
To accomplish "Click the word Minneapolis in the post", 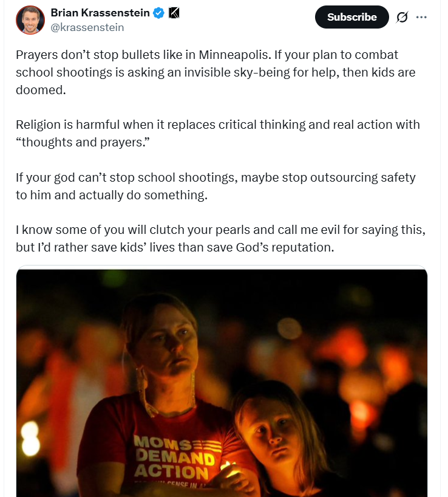I will pyautogui.click(x=235, y=55).
